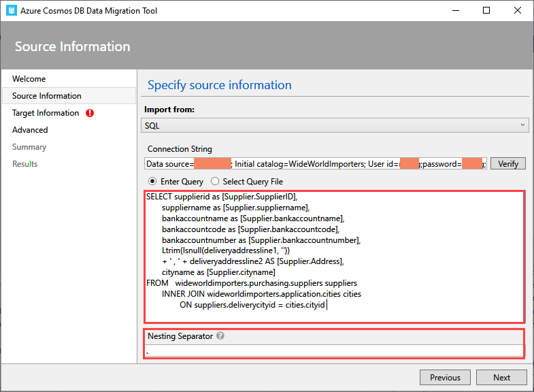Click the Nesting Separator help icon
534x392 pixels.
[220, 336]
